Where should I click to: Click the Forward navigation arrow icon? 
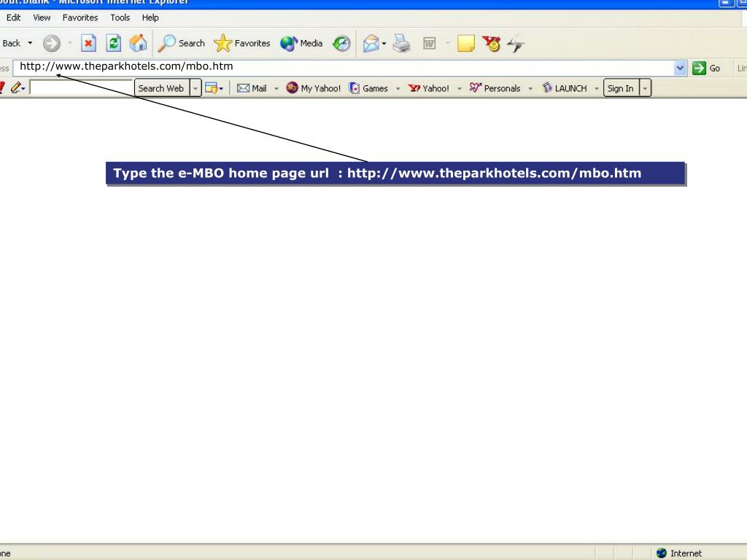click(52, 43)
